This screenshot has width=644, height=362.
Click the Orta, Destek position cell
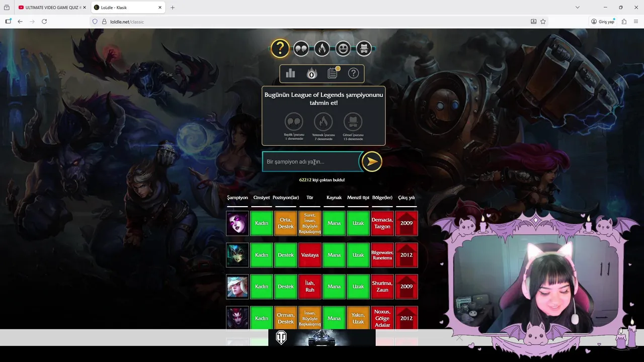(x=286, y=223)
